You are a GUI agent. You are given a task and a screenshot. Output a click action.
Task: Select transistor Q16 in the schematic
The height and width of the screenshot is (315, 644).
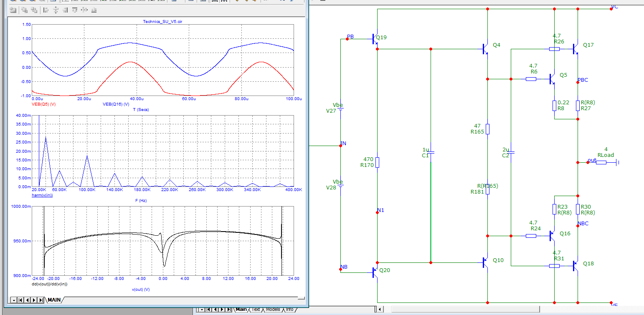point(552,236)
